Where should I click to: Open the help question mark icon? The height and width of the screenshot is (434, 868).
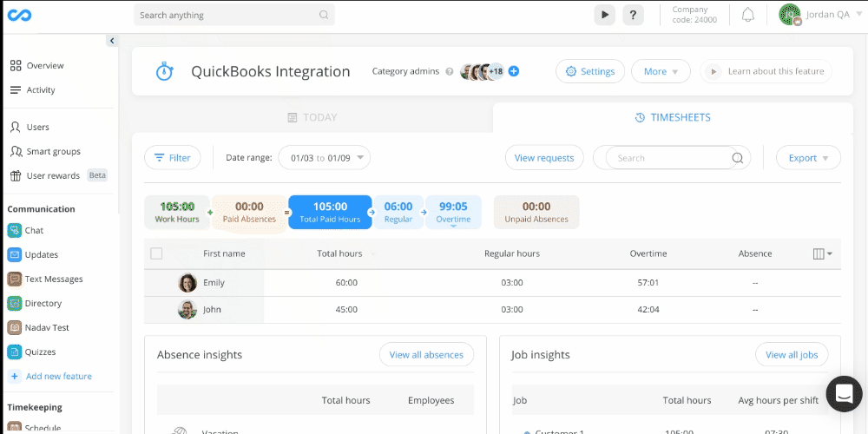(635, 15)
